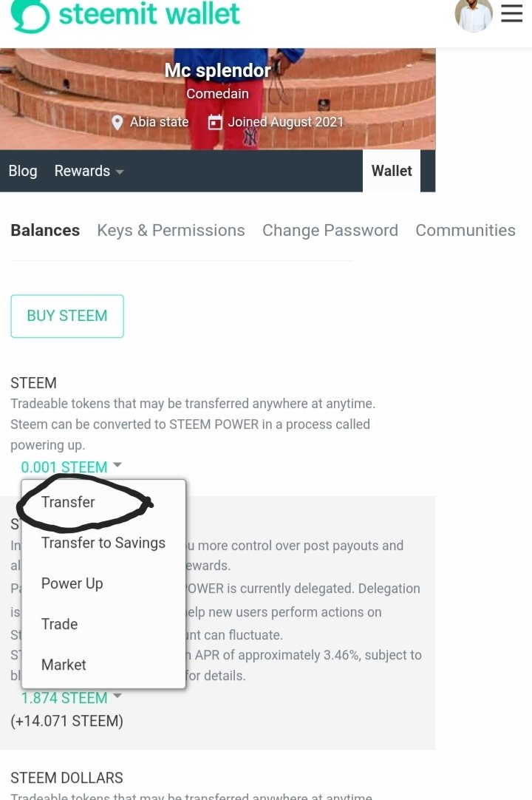The height and width of the screenshot is (800, 532).
Task: Switch to Keys & Permissions tab
Action: point(171,230)
